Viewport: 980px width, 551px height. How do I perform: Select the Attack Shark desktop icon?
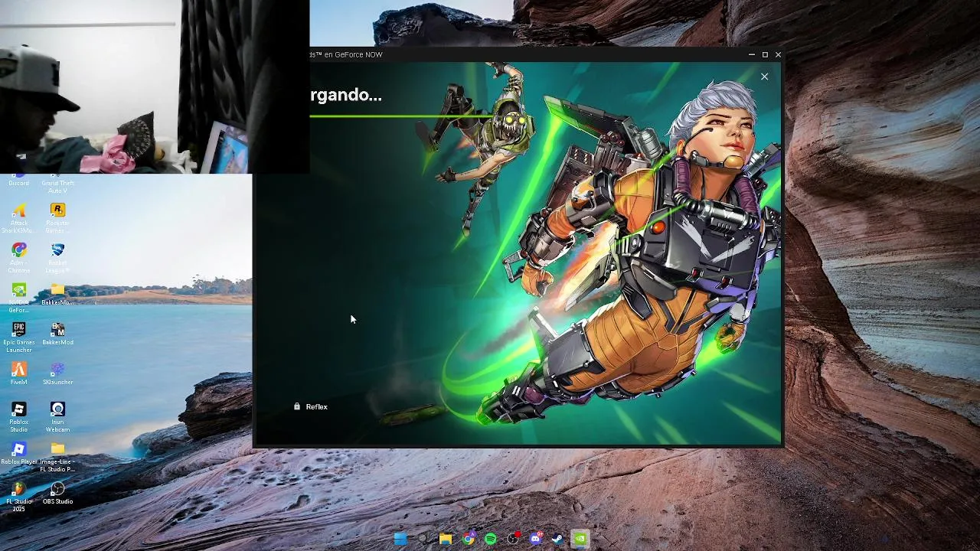19,217
